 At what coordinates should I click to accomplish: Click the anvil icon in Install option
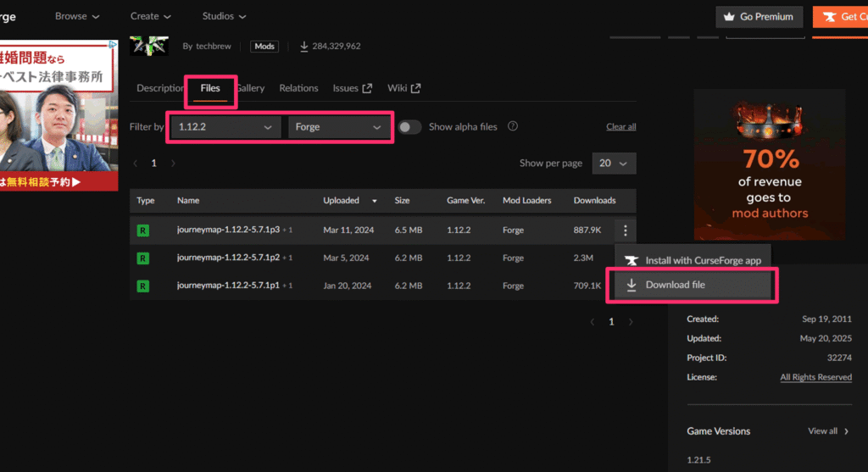coord(631,261)
